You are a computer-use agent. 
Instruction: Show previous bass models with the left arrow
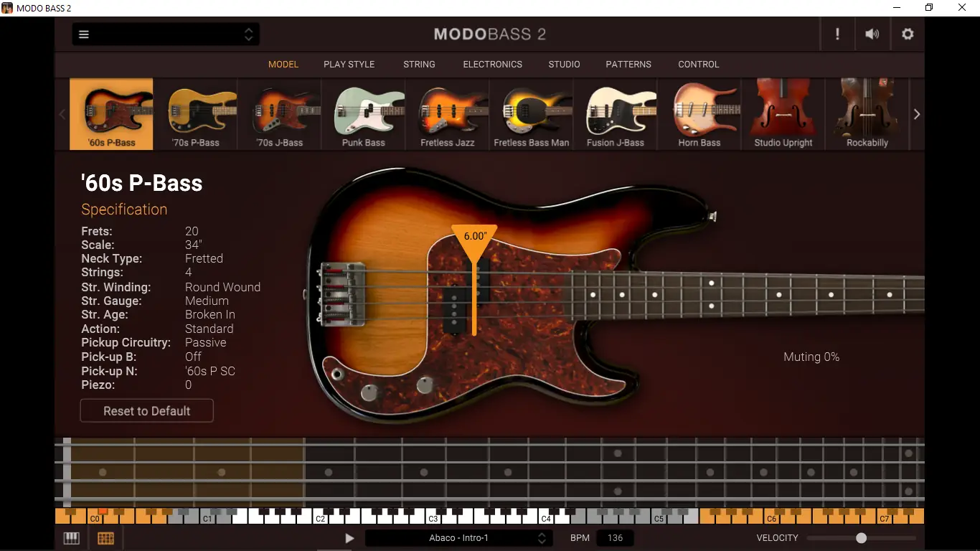(x=62, y=114)
